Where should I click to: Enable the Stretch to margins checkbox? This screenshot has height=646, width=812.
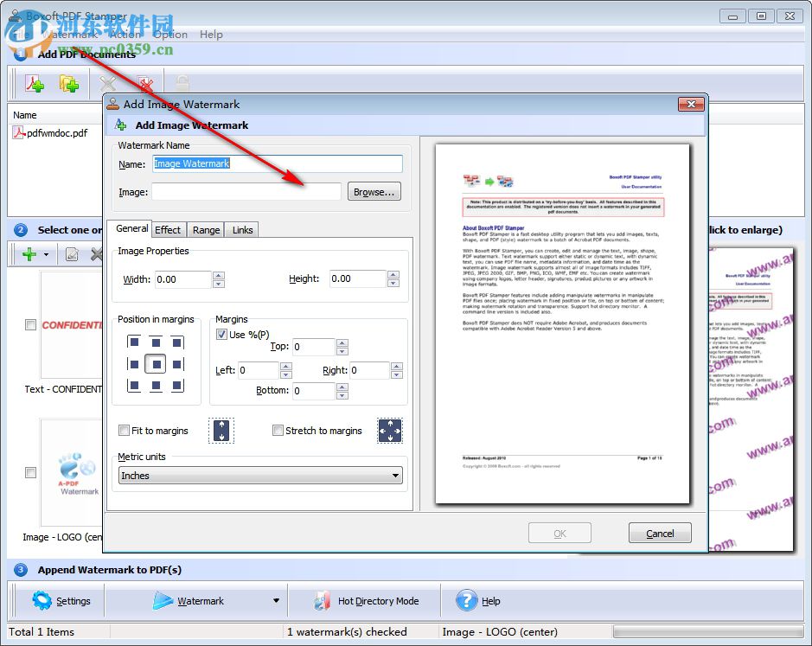[278, 430]
